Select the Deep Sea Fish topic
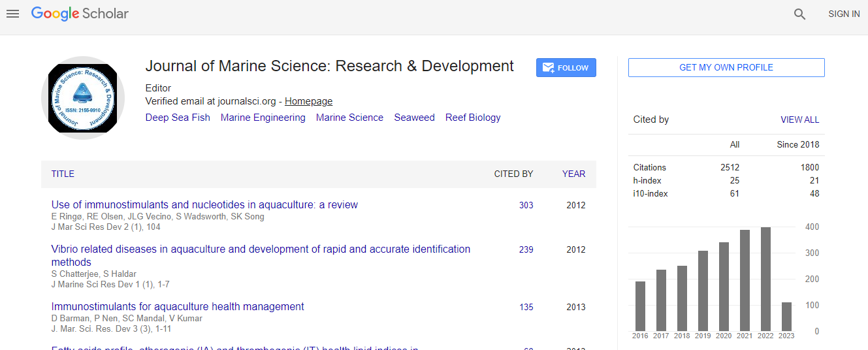The image size is (868, 350). [x=178, y=118]
